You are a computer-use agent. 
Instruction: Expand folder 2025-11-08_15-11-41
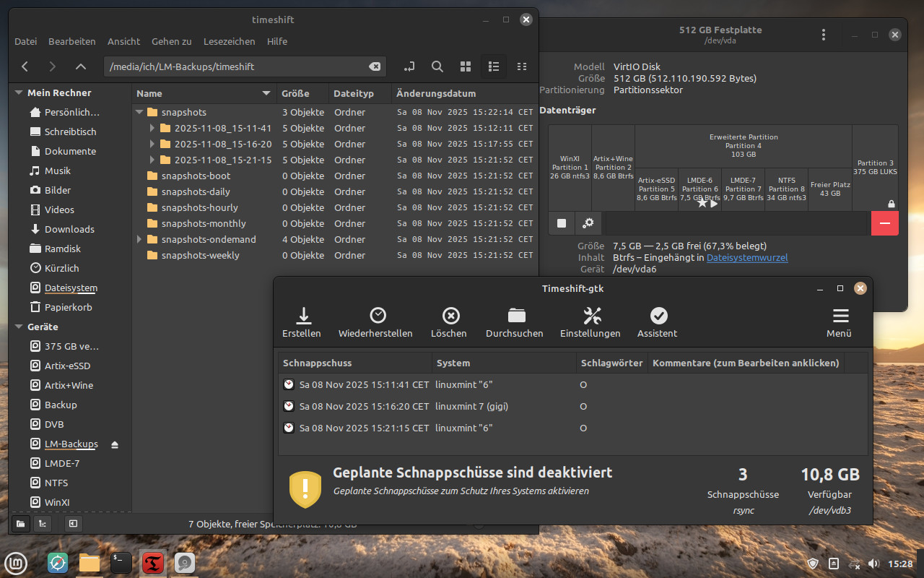point(152,128)
